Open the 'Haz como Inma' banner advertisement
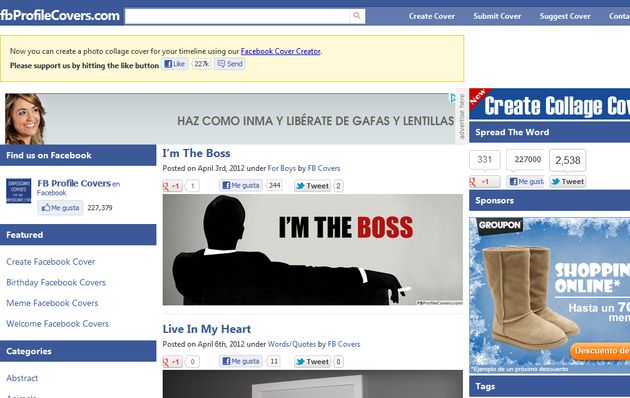The height and width of the screenshot is (398, 630). click(230, 119)
